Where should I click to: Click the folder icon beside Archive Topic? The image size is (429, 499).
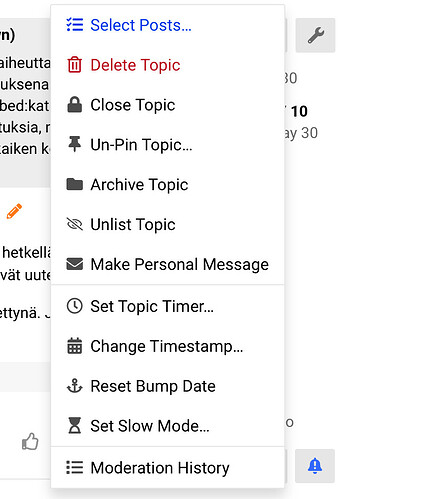coord(75,184)
